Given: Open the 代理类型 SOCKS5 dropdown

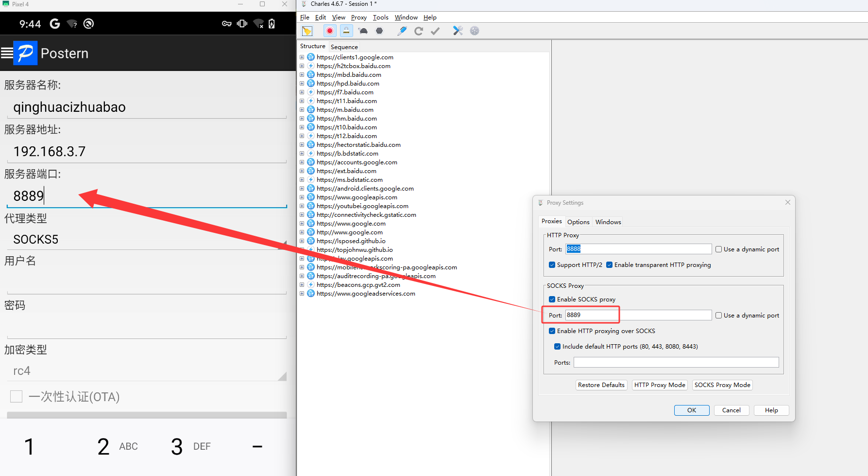Looking at the screenshot, I should pyautogui.click(x=147, y=240).
